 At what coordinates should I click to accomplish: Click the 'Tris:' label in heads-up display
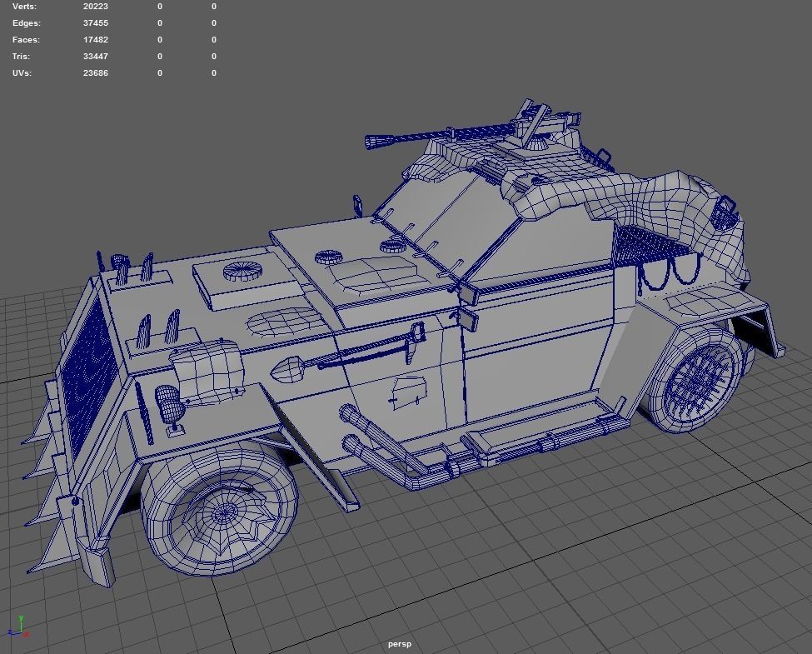pyautogui.click(x=21, y=57)
